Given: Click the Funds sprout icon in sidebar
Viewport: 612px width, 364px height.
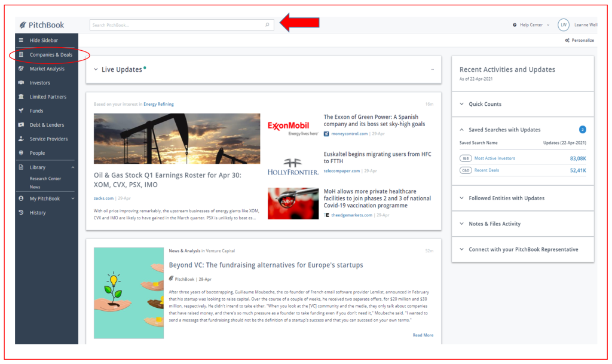Looking at the screenshot, I should pyautogui.click(x=21, y=111).
